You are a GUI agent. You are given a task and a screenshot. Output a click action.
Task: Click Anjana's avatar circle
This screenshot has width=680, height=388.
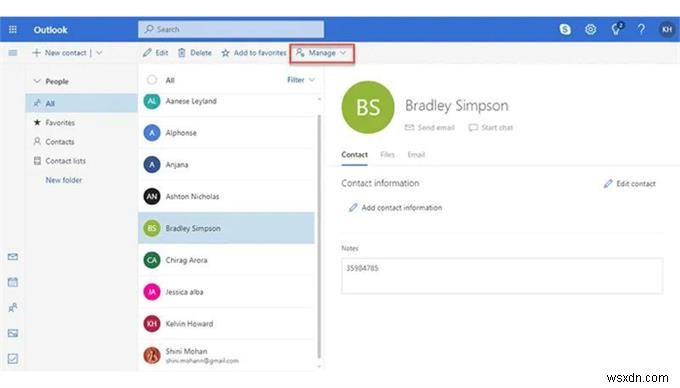click(152, 165)
